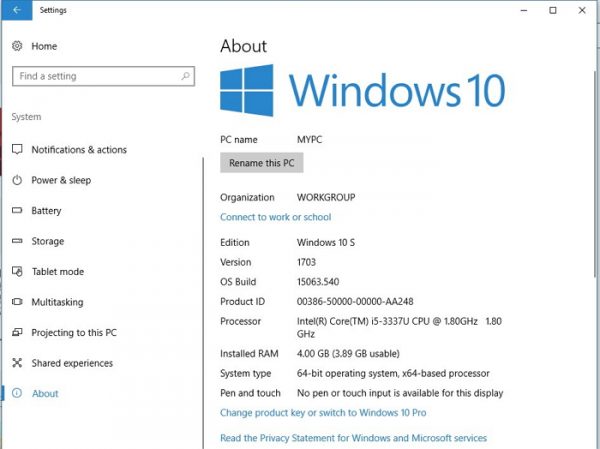The image size is (600, 449).
Task: Click the Home gear icon
Action: (17, 46)
